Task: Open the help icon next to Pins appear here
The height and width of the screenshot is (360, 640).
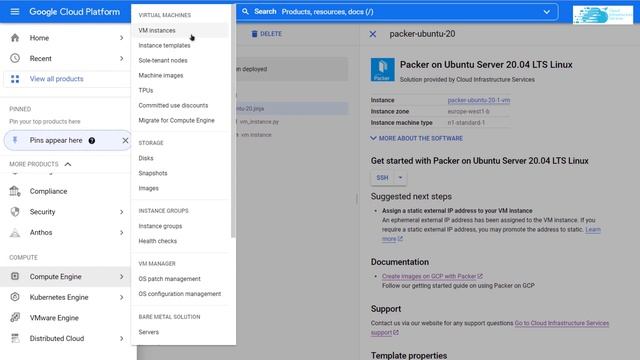Action: 92,141
